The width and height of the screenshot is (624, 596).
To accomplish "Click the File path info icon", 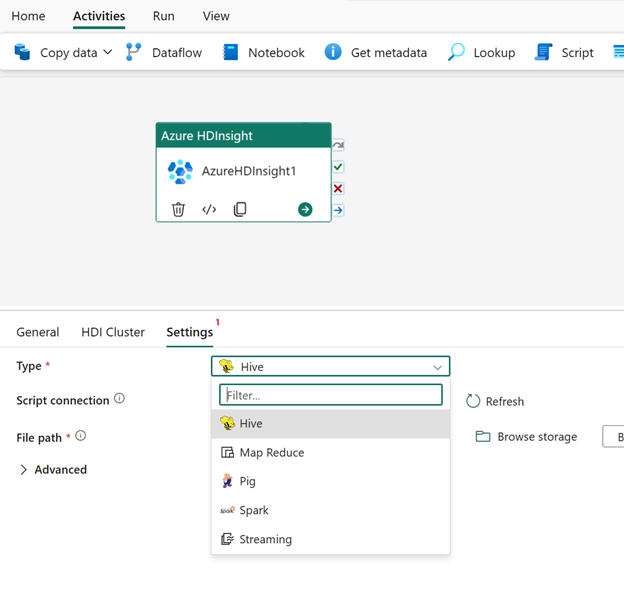I will pos(80,436).
